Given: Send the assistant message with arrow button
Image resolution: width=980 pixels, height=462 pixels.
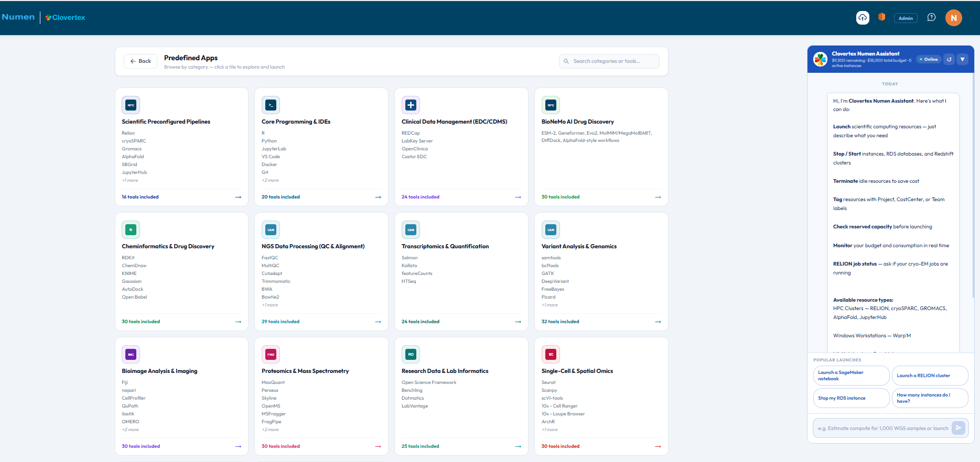Looking at the screenshot, I should (958, 428).
